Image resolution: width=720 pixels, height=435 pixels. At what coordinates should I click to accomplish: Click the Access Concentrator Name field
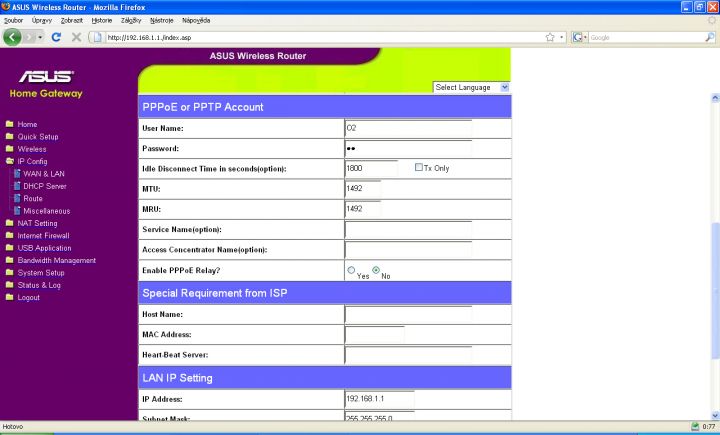click(x=408, y=249)
